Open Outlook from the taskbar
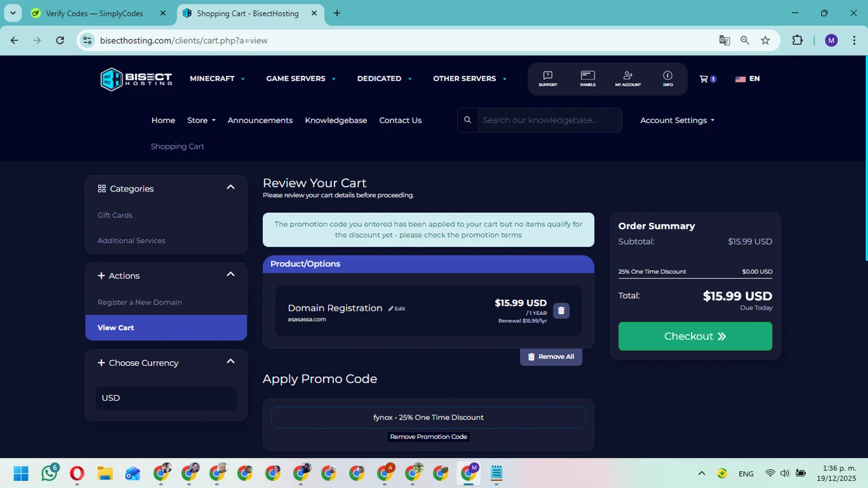 pyautogui.click(x=133, y=474)
